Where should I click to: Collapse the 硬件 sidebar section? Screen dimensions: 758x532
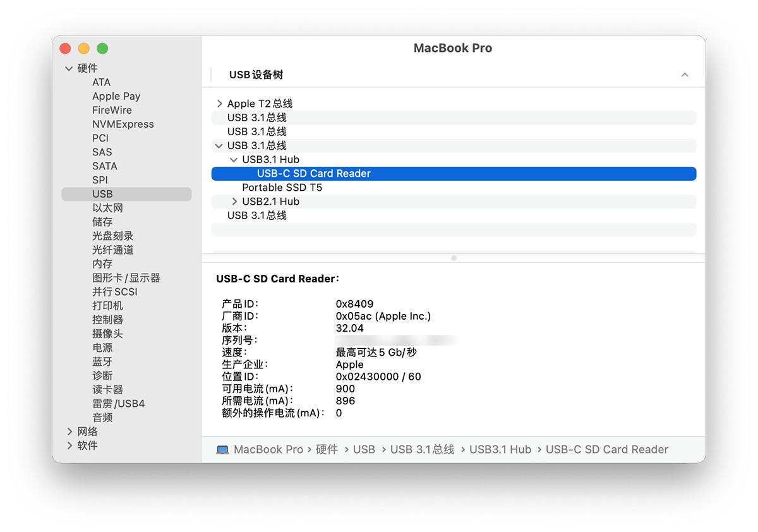[69, 68]
